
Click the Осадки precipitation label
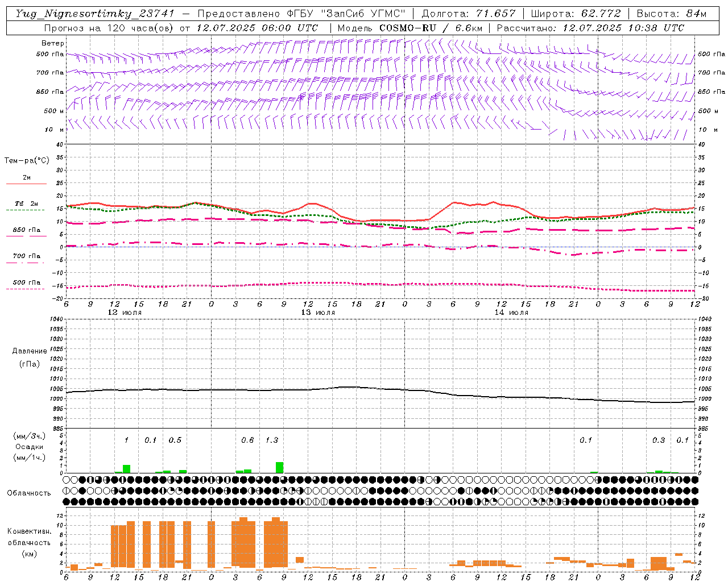tap(29, 447)
